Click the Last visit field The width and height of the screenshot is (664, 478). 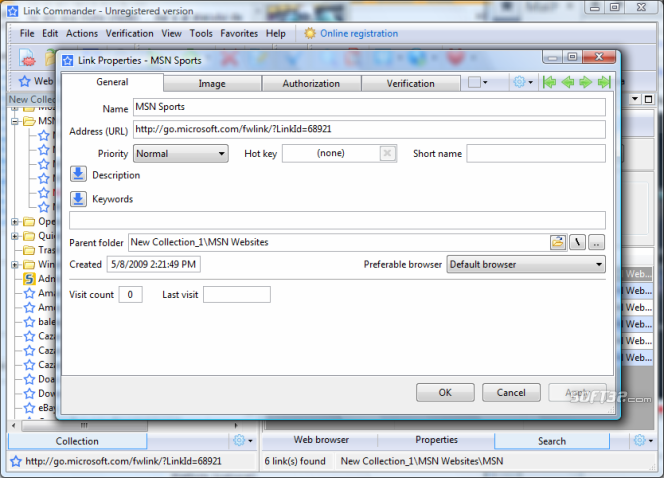pos(237,295)
